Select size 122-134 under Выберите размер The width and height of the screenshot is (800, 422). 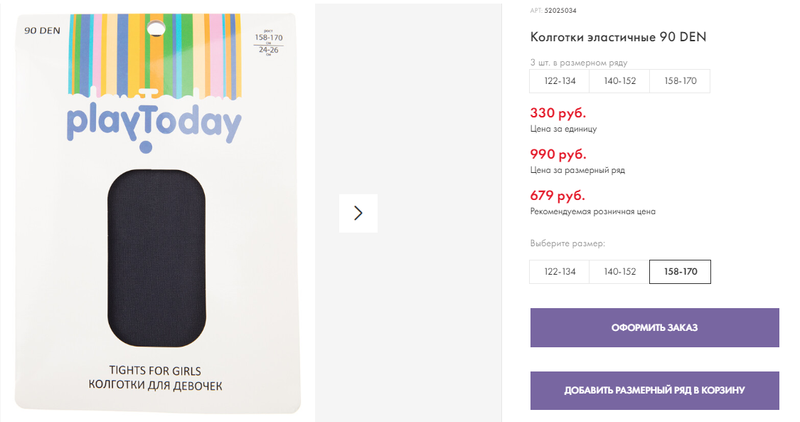coord(559,271)
